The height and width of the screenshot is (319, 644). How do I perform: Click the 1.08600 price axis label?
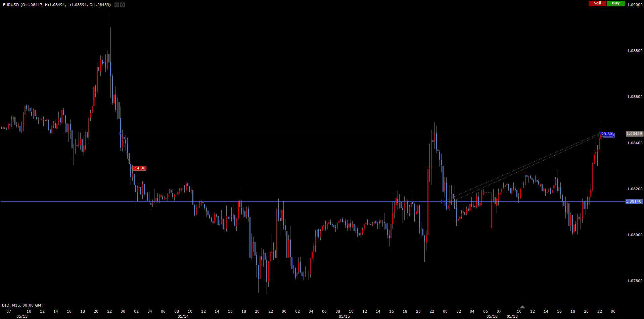(x=635, y=97)
